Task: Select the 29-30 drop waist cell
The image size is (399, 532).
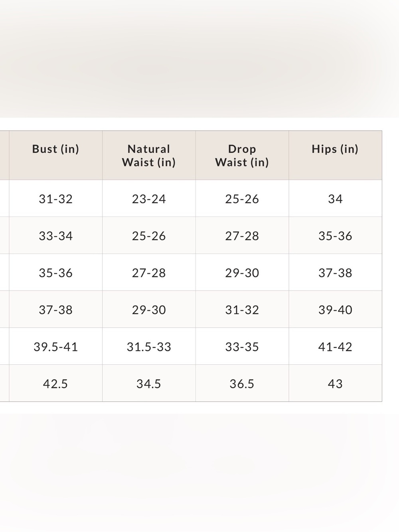Action: click(x=242, y=273)
